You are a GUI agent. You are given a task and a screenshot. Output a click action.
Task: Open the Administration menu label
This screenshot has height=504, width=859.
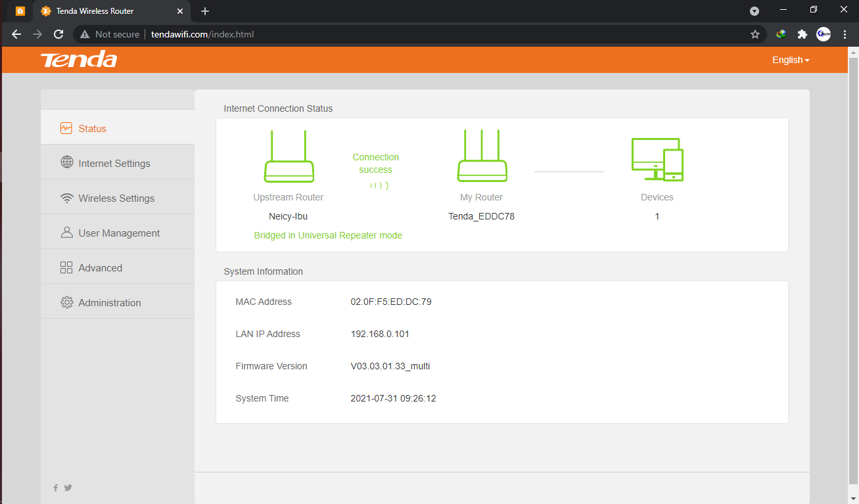(110, 303)
